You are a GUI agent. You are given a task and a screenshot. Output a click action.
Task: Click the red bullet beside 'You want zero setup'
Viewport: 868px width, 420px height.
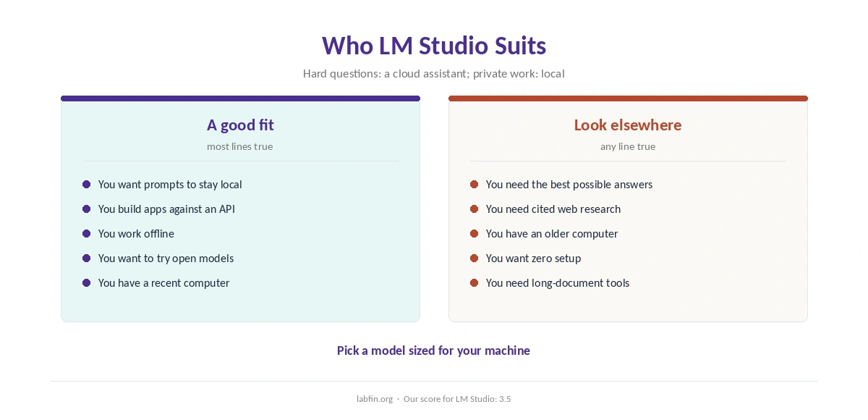point(475,259)
